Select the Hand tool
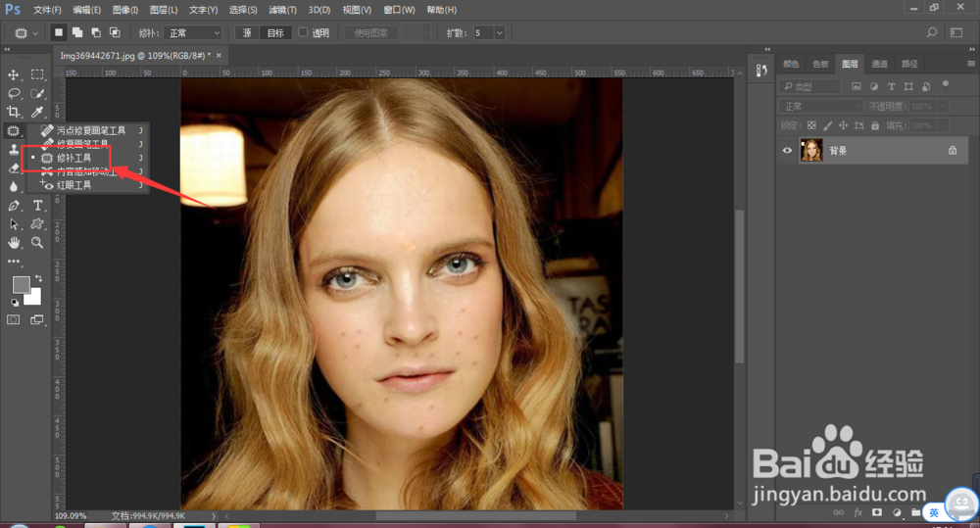 coord(13,242)
